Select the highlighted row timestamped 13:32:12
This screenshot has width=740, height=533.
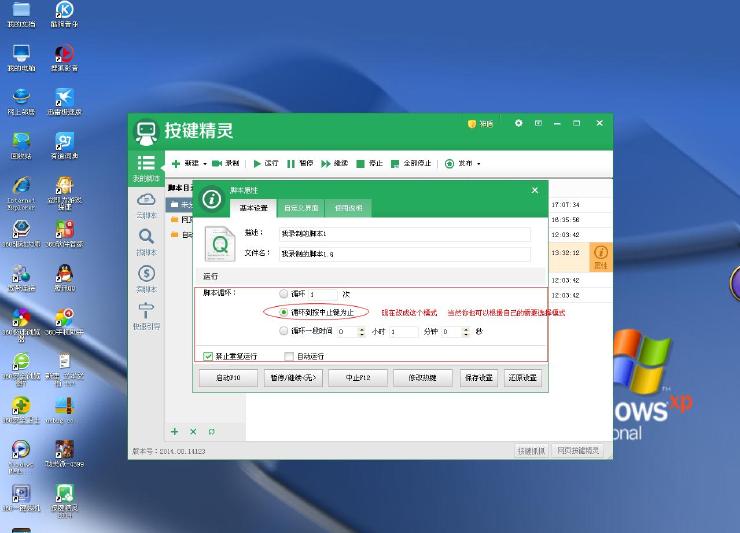pos(569,256)
